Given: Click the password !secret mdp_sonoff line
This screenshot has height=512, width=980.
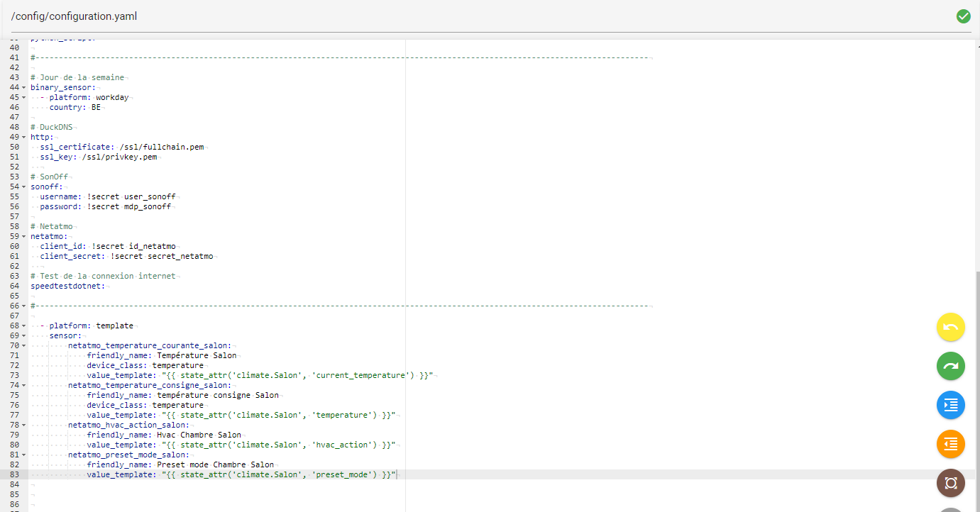Looking at the screenshot, I should tap(106, 206).
